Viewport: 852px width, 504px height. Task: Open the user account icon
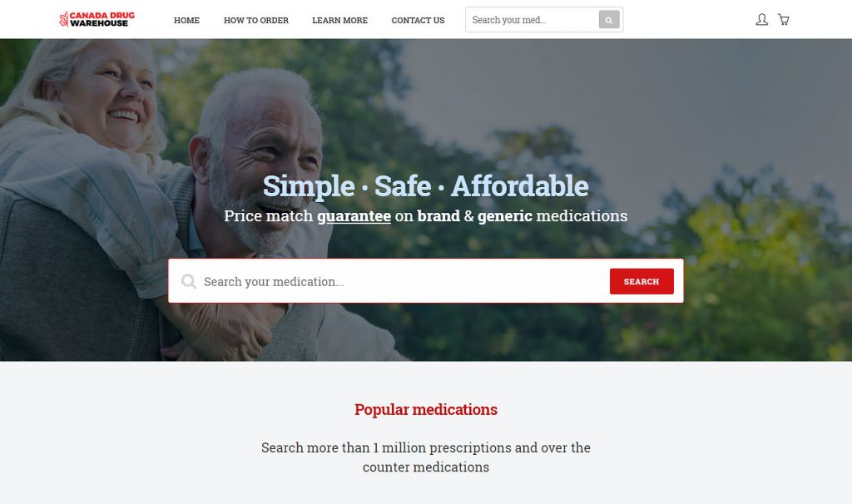pyautogui.click(x=762, y=20)
